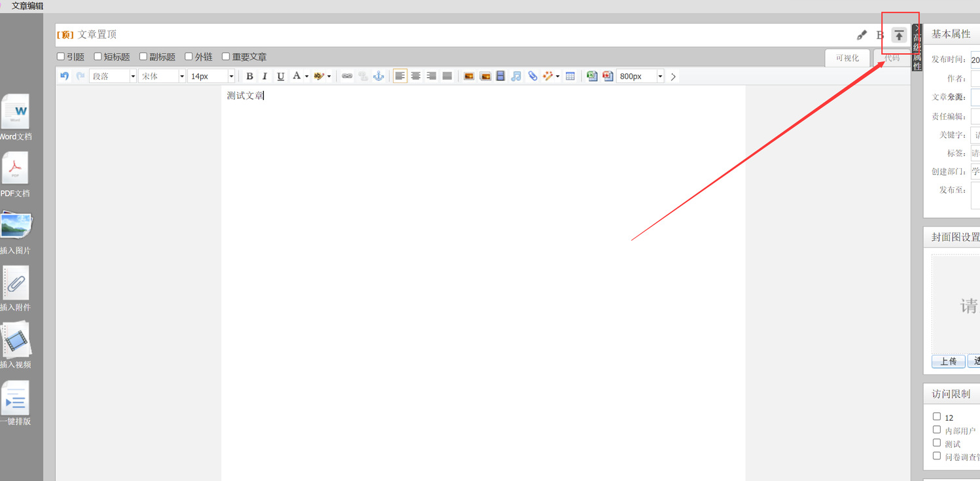Check the 副标题 option
The width and height of the screenshot is (980, 481).
[143, 57]
